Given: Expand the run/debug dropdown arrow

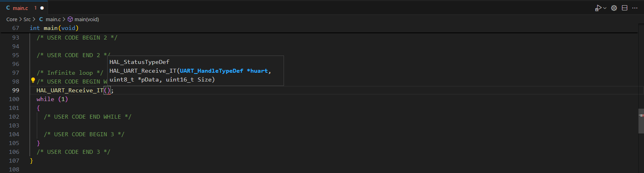Looking at the screenshot, I should tap(605, 8).
